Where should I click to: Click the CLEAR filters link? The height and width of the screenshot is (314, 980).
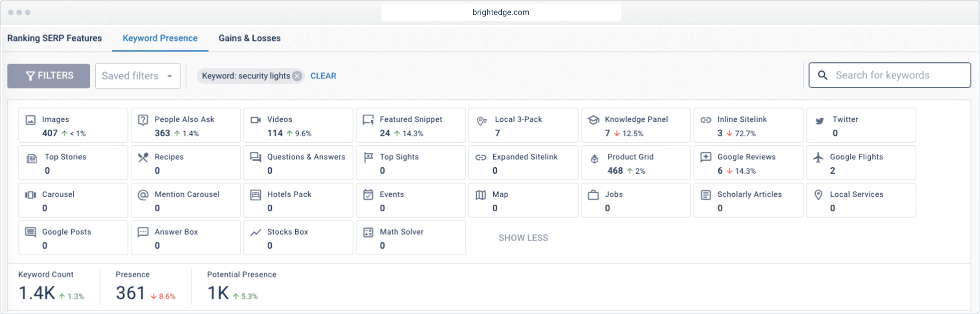pyautogui.click(x=323, y=76)
